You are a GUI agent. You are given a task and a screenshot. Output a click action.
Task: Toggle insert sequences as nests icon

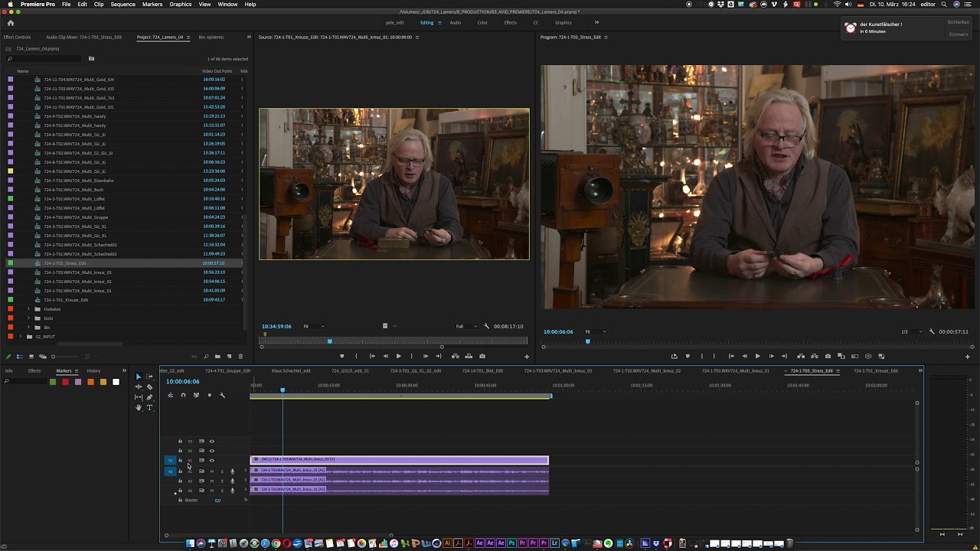pyautogui.click(x=170, y=395)
